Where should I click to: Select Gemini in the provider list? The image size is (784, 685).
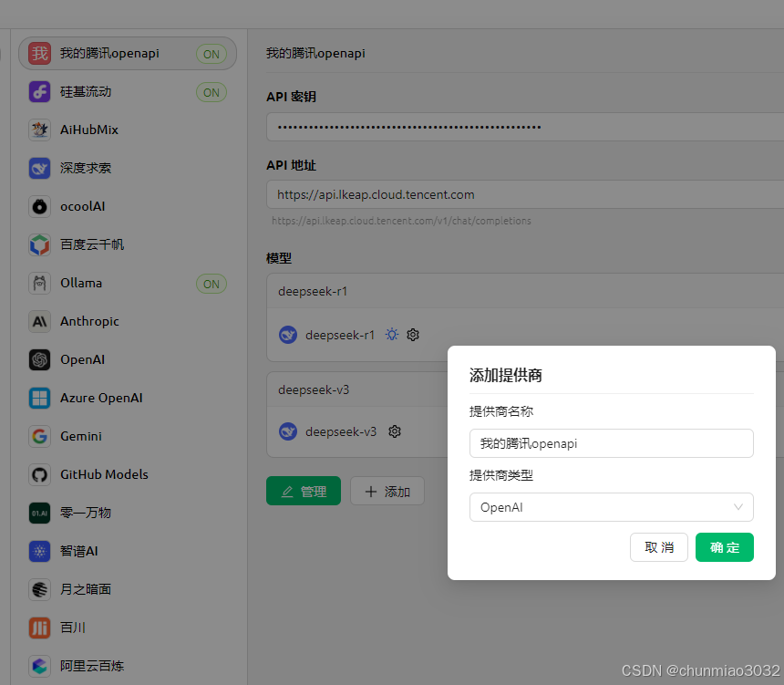click(x=128, y=436)
